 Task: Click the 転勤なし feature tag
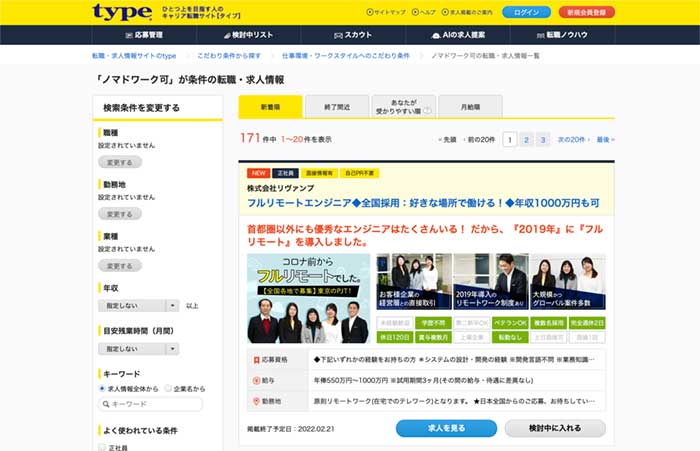click(x=510, y=337)
